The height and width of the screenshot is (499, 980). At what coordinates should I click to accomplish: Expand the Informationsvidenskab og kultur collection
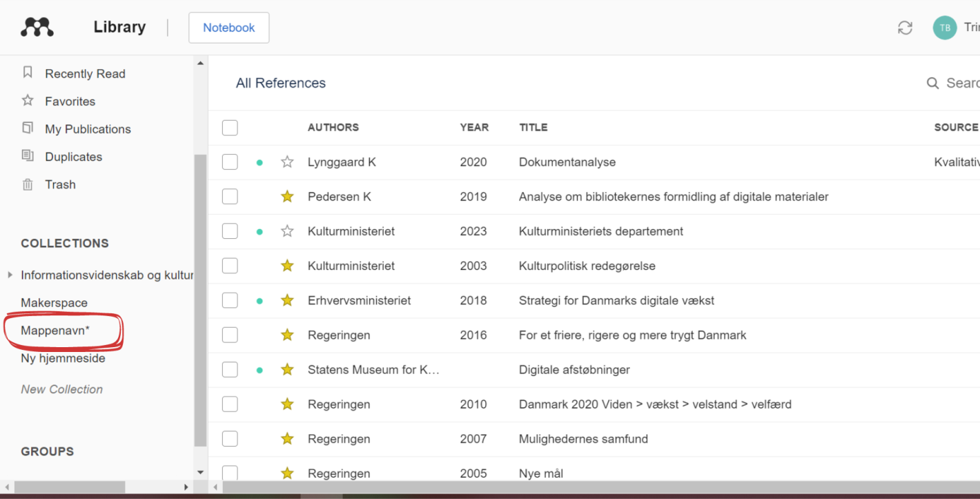click(x=10, y=275)
